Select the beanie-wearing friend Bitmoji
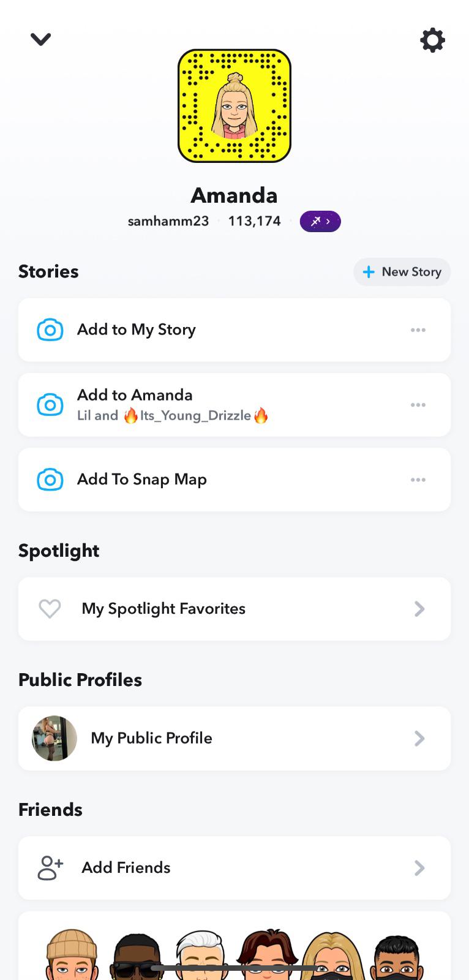This screenshot has width=469, height=980. point(72,956)
